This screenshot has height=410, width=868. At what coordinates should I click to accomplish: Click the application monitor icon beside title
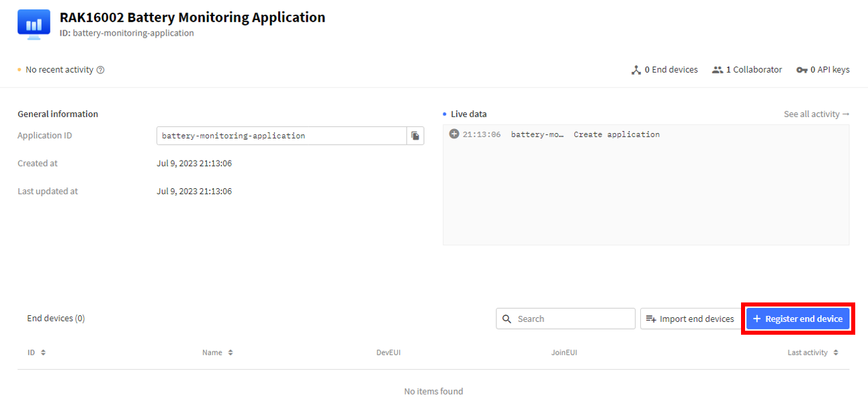[x=34, y=25]
